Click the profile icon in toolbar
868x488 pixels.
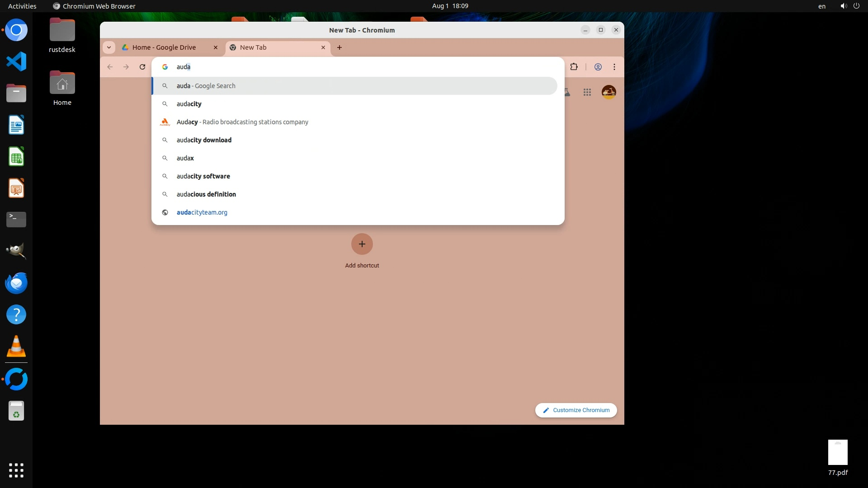pos(598,67)
